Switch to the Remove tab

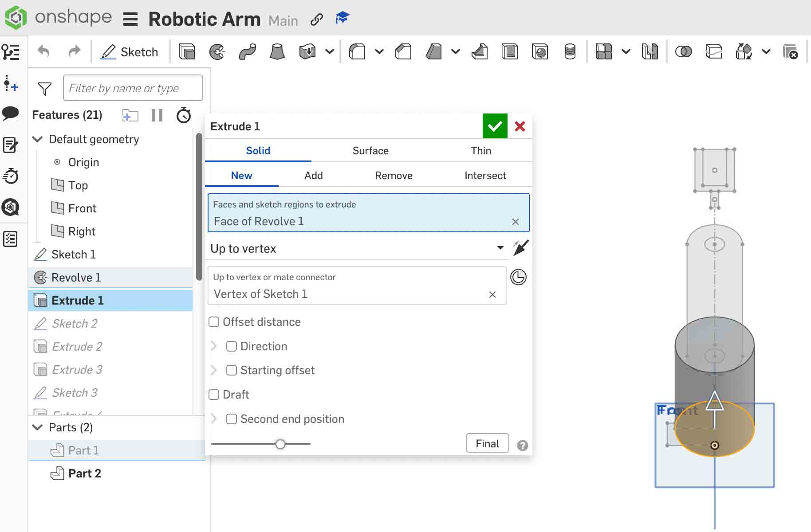(393, 175)
